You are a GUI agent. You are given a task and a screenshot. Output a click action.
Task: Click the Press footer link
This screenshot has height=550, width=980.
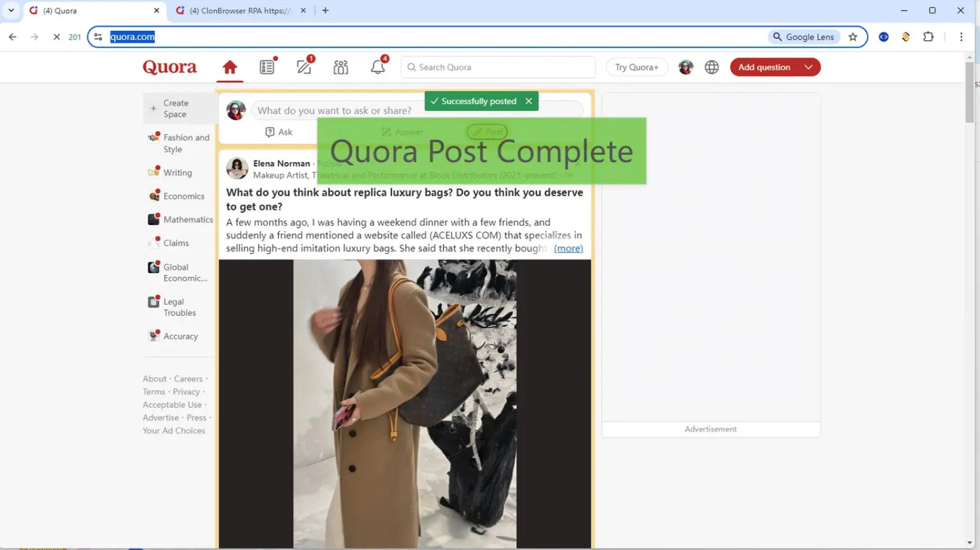coord(197,417)
